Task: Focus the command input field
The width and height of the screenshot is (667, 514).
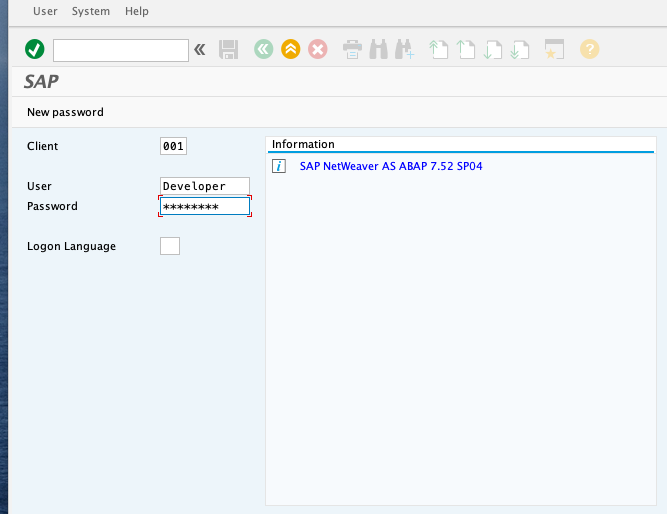Action: click(121, 50)
